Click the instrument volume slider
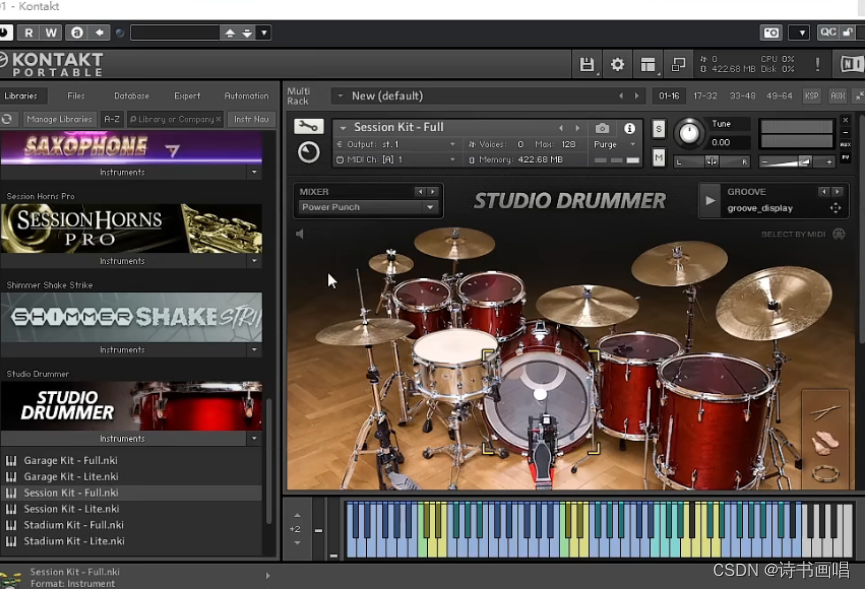 click(x=797, y=162)
